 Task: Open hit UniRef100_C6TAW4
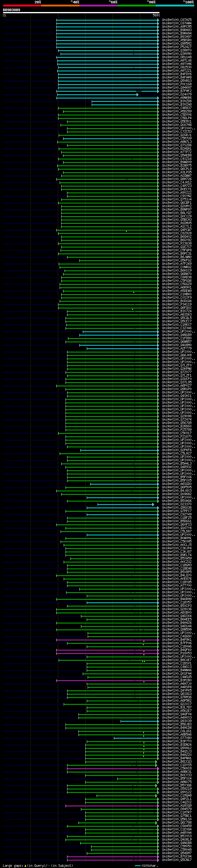click(177, 23)
